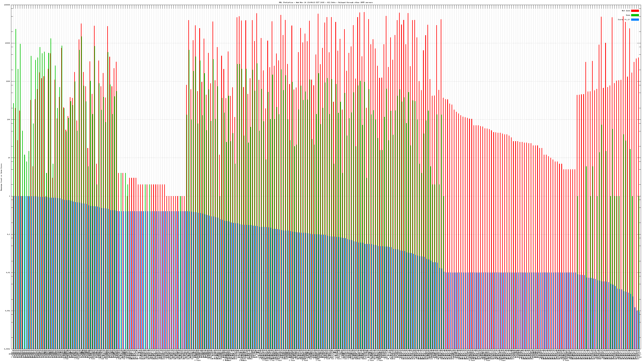Click the 10 y-axis tick label

coord(9,158)
